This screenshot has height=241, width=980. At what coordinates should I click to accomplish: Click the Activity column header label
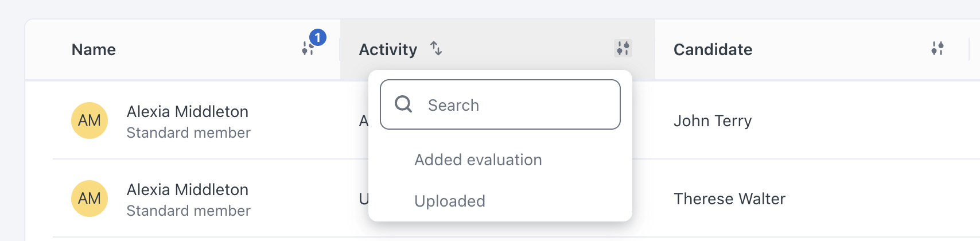pos(388,49)
